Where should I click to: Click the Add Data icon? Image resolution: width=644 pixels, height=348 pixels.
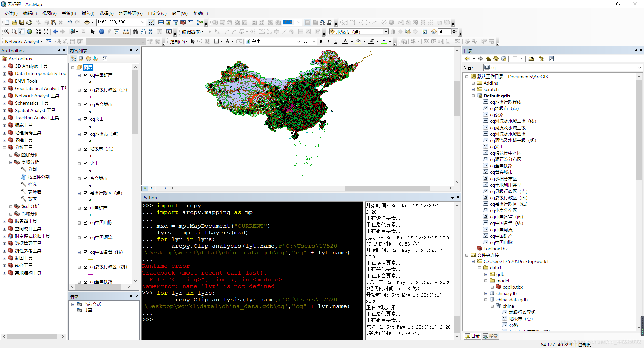pyautogui.click(x=87, y=22)
